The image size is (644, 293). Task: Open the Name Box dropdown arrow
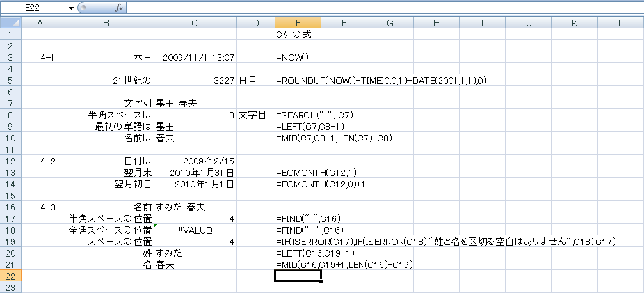pos(70,8)
